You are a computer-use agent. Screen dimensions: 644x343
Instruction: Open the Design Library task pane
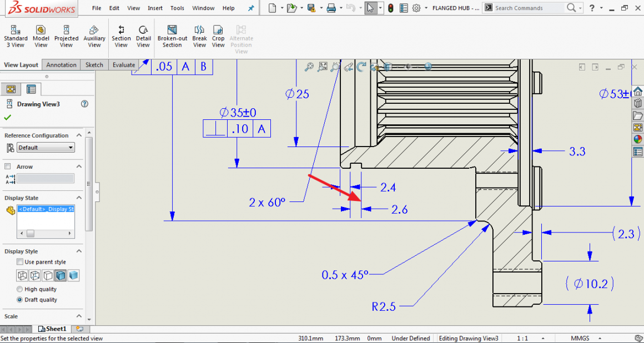(x=637, y=103)
